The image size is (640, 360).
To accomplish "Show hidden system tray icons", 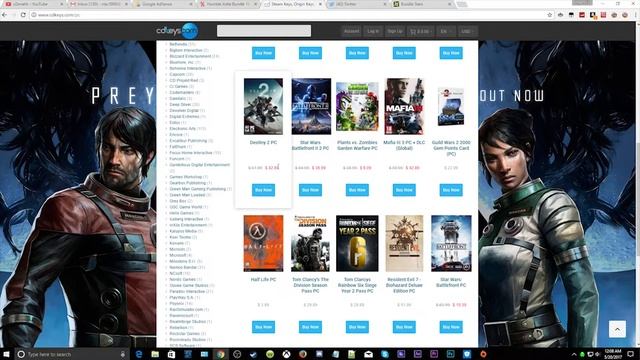I will pos(574,354).
